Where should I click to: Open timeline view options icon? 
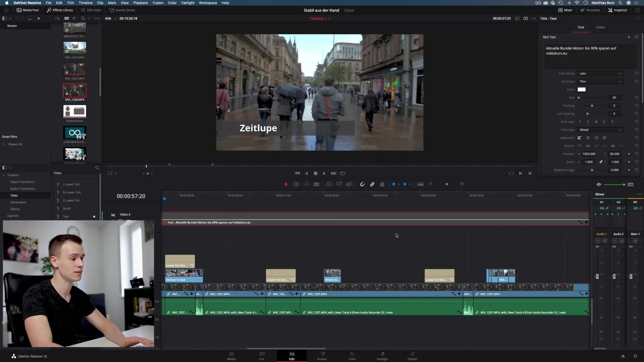pos(420,184)
